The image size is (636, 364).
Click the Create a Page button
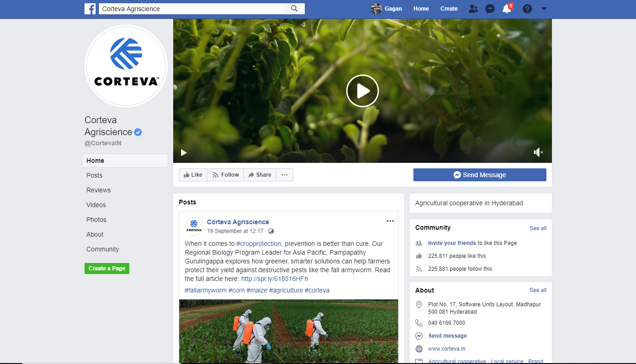[x=107, y=269]
